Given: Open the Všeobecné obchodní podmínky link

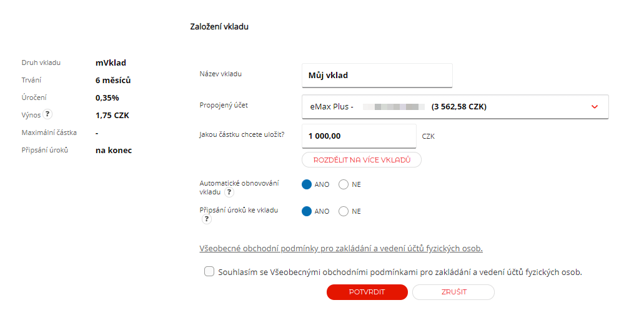Looking at the screenshot, I should click(341, 249).
